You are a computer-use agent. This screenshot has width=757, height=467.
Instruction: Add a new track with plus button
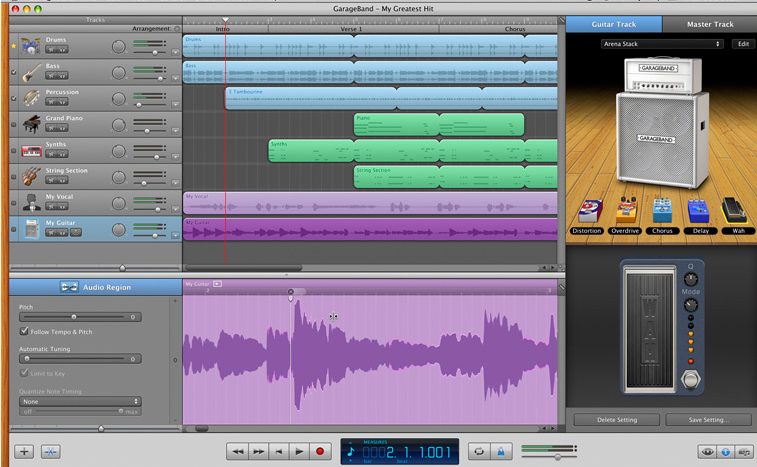tap(24, 452)
